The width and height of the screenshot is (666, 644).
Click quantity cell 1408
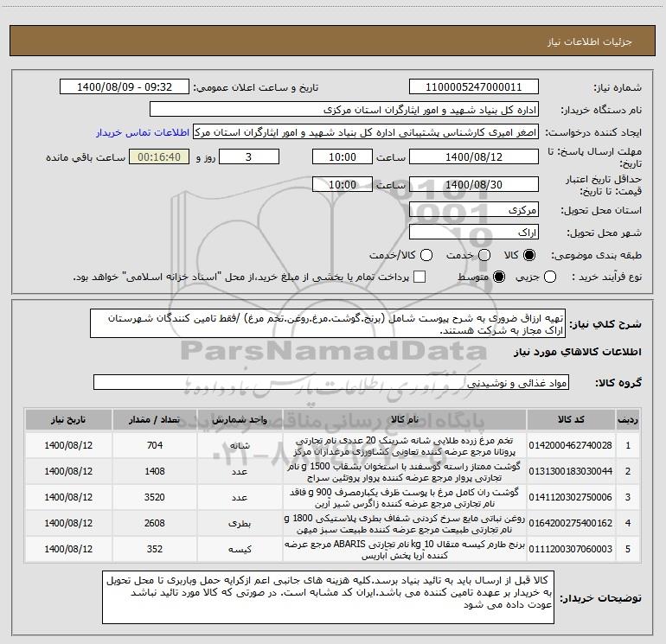pos(155,471)
